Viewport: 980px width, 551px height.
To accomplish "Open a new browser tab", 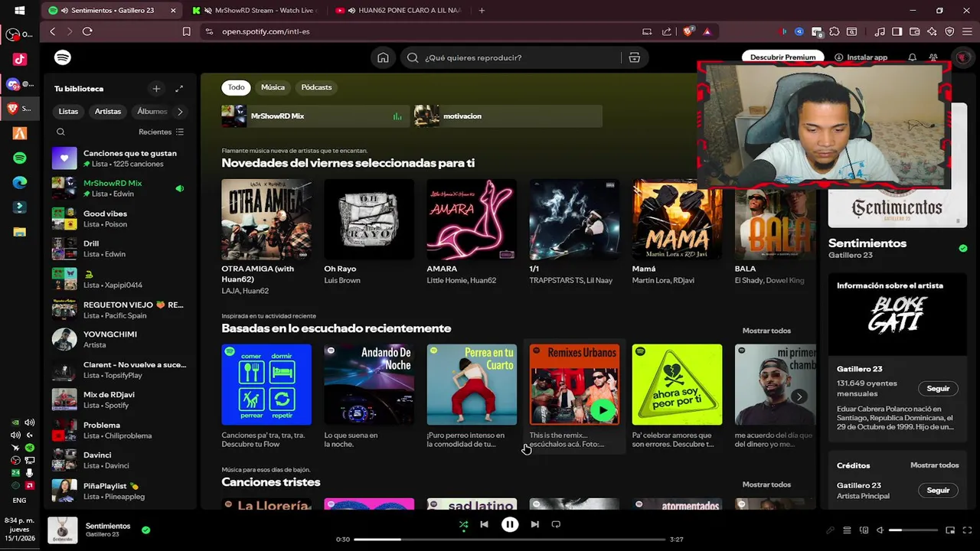I will tap(482, 11).
